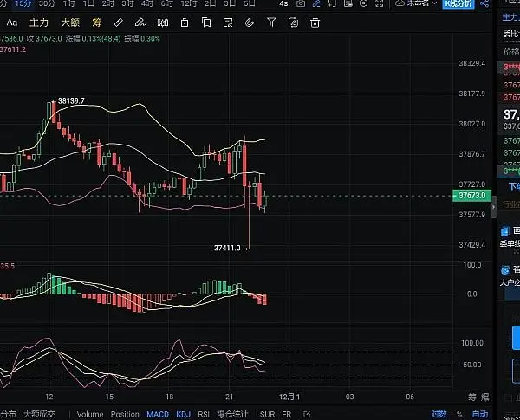This screenshot has height=420, width=520.
Task: Click the funnel filter icon
Action: coord(271,23)
